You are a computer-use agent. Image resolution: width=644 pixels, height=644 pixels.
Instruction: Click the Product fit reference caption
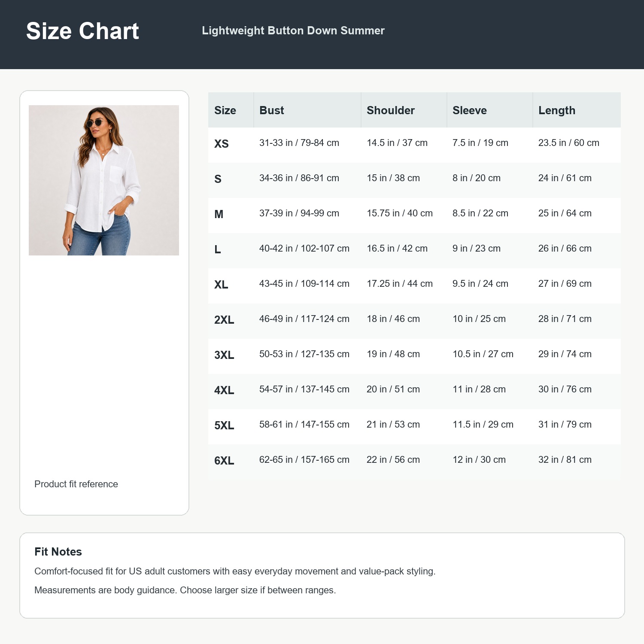[76, 484]
